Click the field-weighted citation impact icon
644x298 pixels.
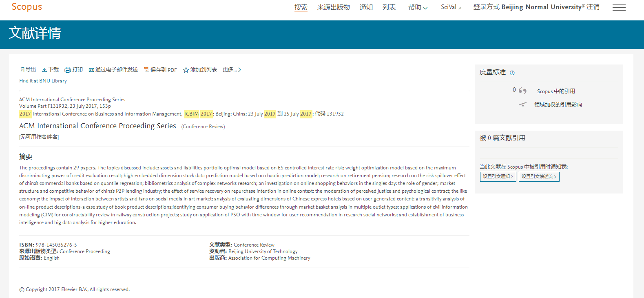[x=522, y=105]
